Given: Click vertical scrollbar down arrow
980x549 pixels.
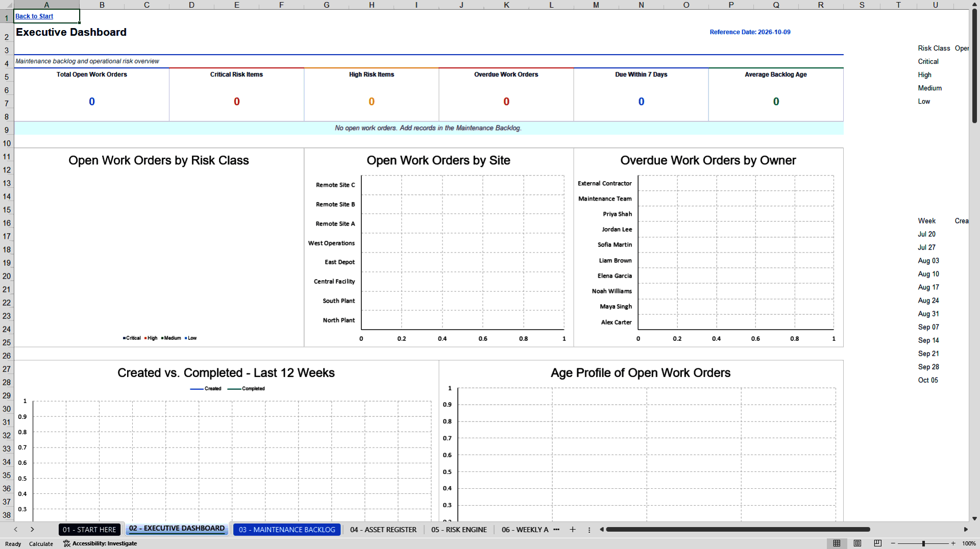Looking at the screenshot, I should point(974,518).
